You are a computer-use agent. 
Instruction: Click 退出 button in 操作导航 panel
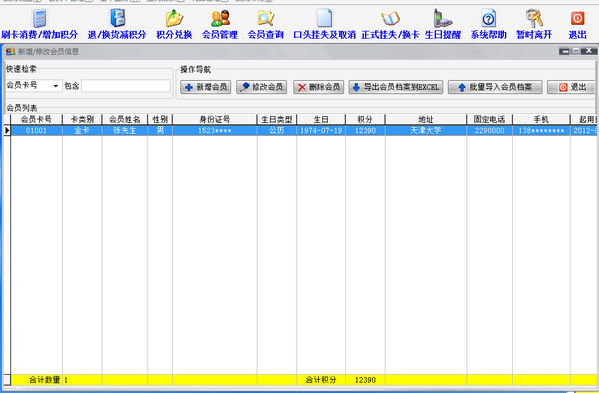(571, 87)
